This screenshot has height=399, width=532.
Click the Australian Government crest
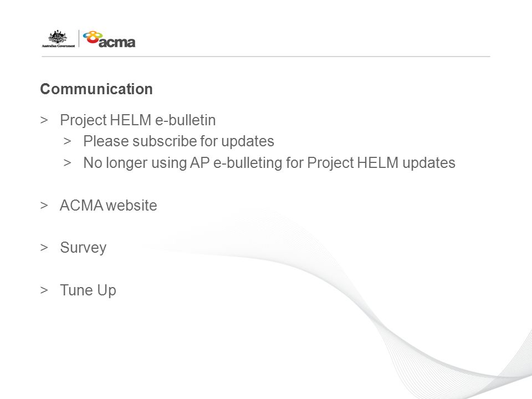click(x=58, y=37)
